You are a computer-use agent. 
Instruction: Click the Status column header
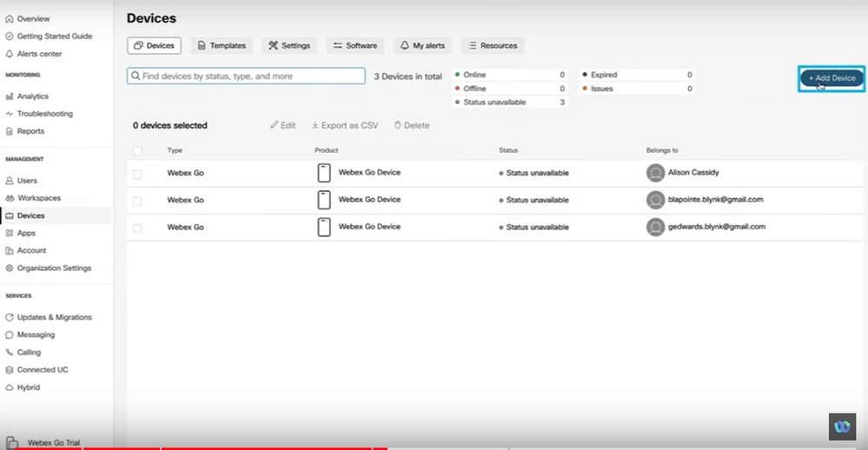[x=508, y=150]
